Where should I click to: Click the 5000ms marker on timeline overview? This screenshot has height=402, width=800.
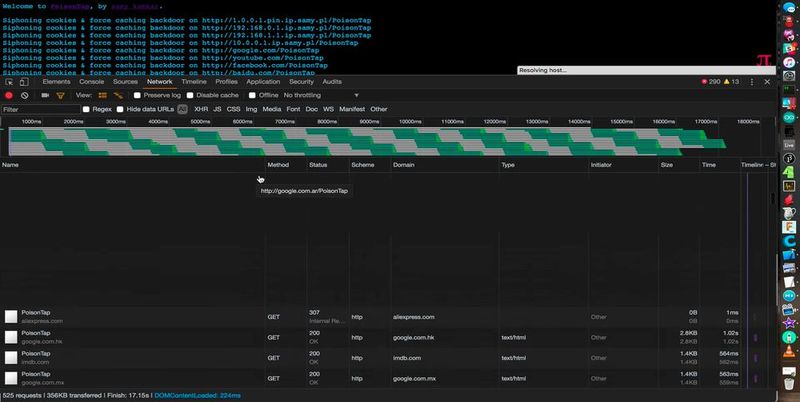200,122
